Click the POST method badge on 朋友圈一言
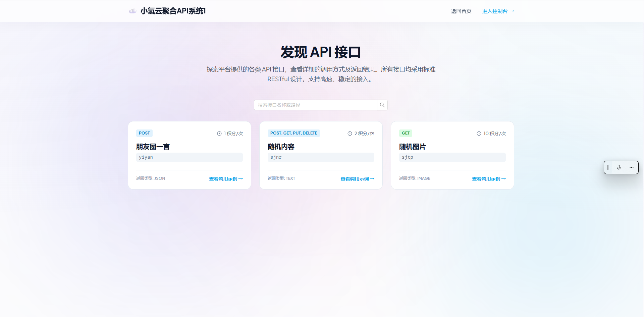The image size is (644, 317). 144,133
